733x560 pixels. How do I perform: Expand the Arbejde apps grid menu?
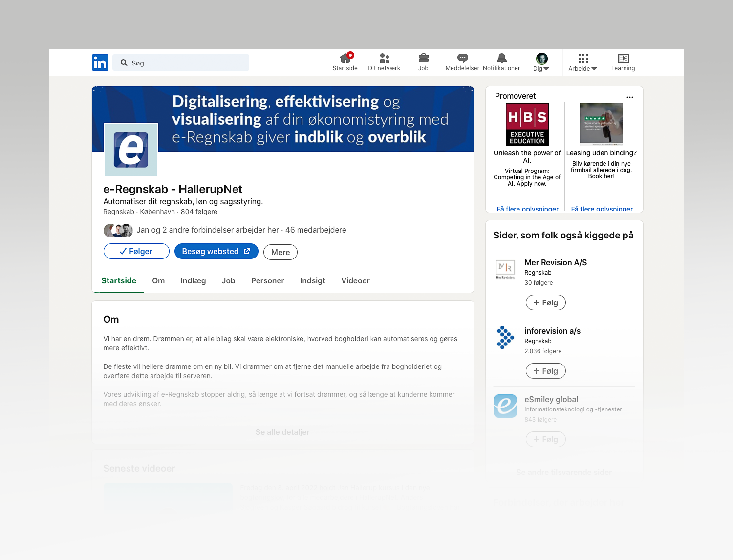pos(583,63)
